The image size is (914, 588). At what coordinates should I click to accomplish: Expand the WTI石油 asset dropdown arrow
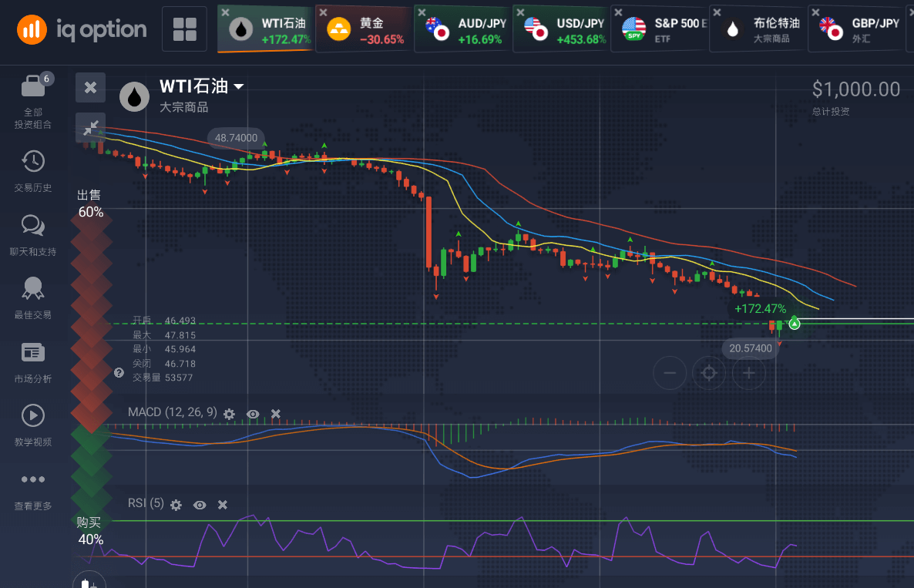point(238,86)
